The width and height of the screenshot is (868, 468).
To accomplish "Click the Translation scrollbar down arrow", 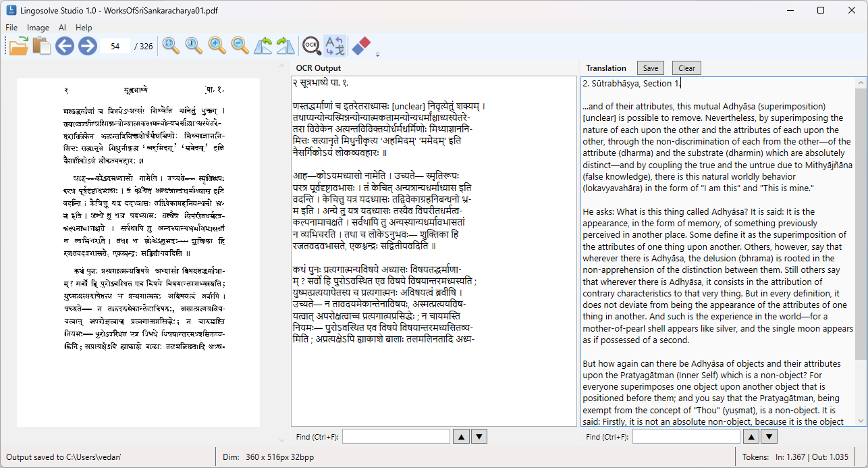I will pyautogui.click(x=861, y=420).
